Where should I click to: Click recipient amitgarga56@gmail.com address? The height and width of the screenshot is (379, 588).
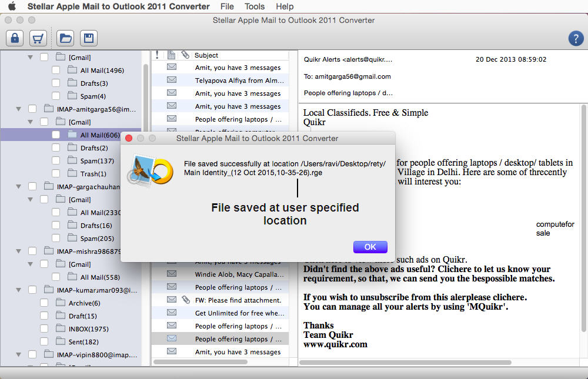352,76
